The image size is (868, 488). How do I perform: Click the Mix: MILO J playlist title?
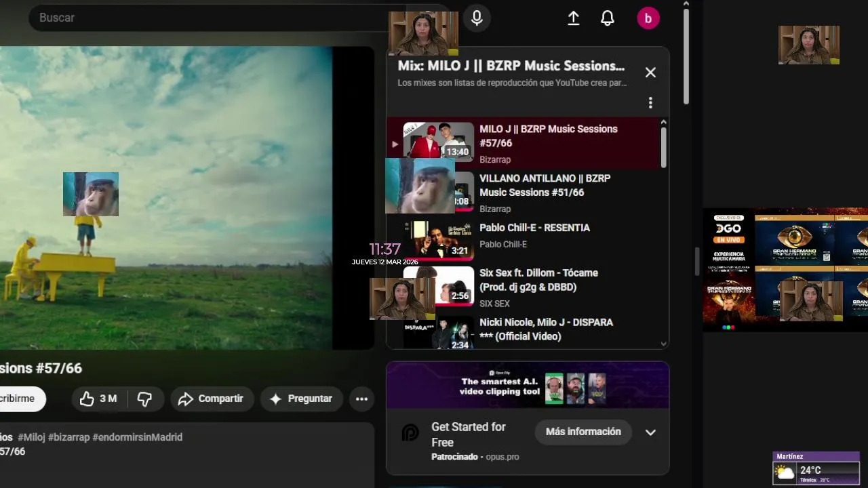point(511,66)
